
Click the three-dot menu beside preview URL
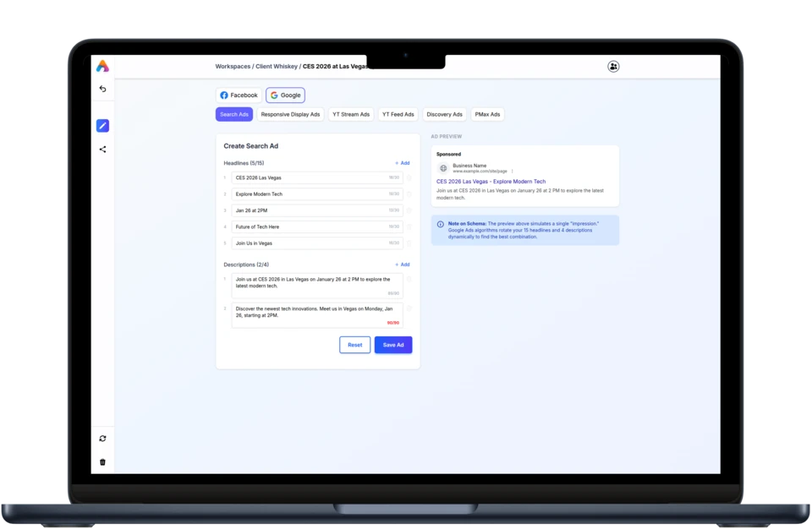[x=513, y=172]
